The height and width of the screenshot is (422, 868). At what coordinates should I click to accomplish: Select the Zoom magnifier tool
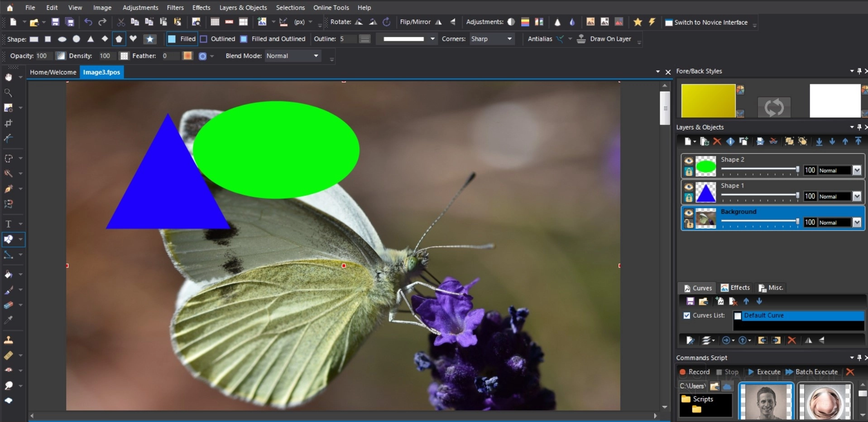(x=8, y=93)
